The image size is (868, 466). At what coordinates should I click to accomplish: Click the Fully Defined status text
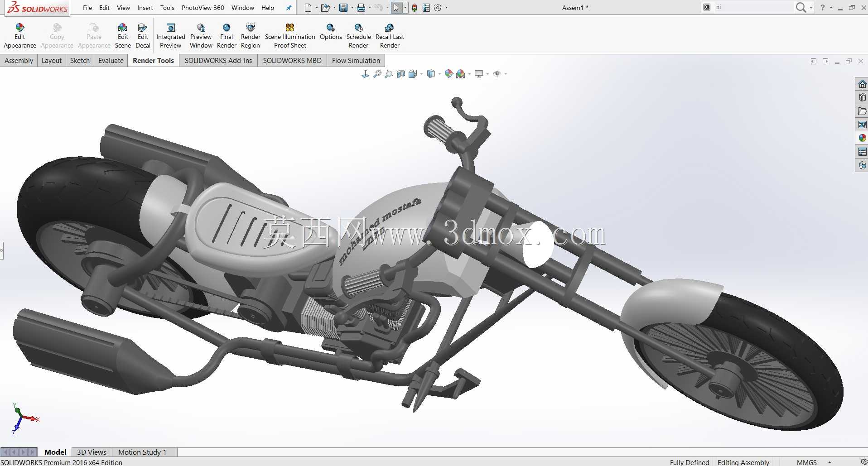coord(689,462)
